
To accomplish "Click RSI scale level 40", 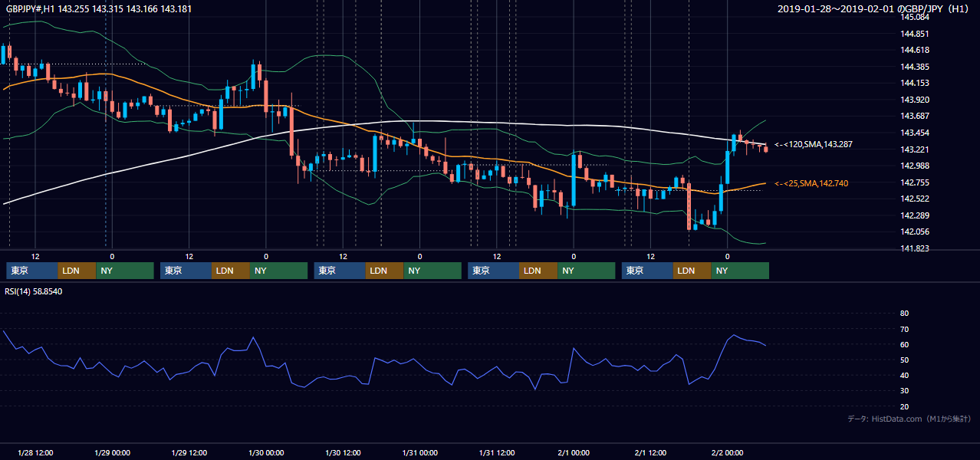I will click(904, 376).
